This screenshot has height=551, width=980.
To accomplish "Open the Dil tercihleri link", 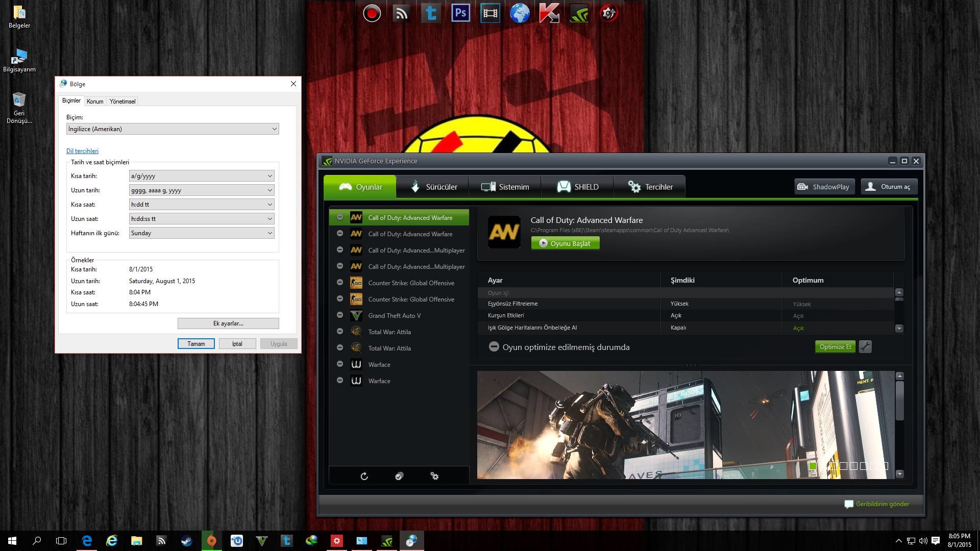I will click(82, 151).
